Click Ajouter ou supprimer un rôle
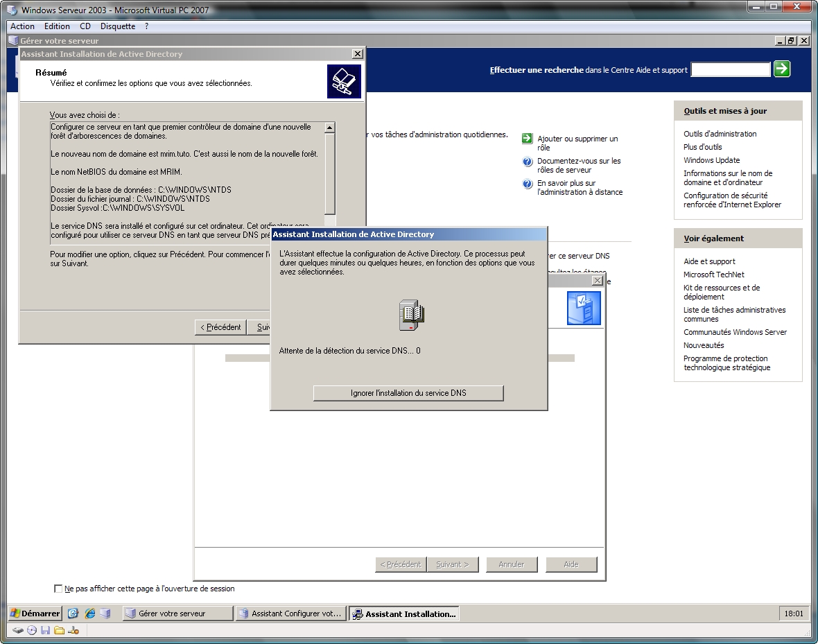Image resolution: width=818 pixels, height=644 pixels. tap(577, 143)
